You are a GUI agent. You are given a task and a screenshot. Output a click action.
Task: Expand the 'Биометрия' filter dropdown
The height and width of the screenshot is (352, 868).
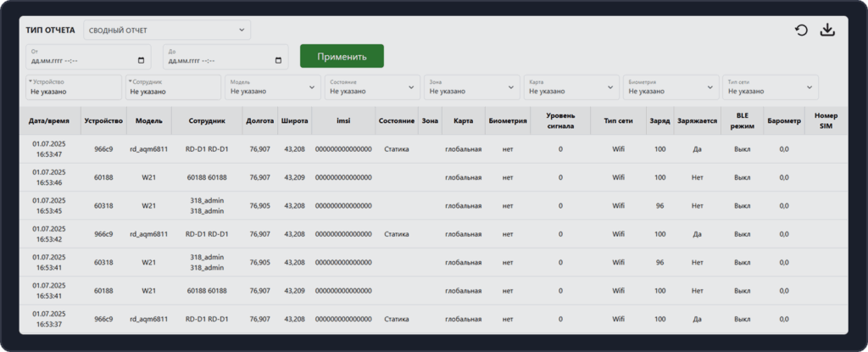[x=670, y=87]
